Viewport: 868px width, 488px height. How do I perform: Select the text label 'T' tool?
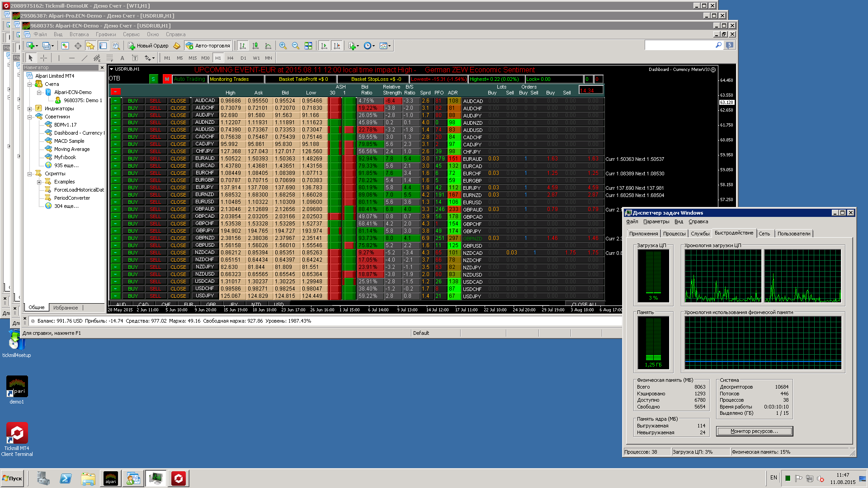click(135, 58)
